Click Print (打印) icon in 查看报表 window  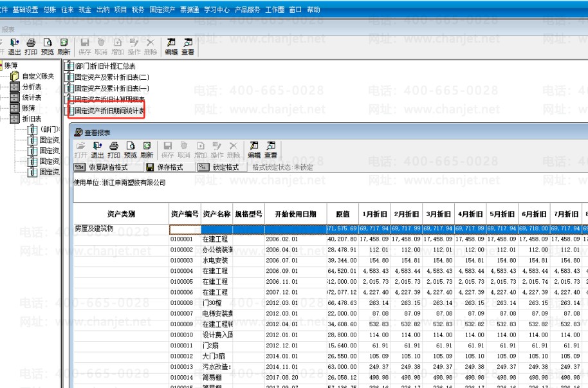click(114, 150)
